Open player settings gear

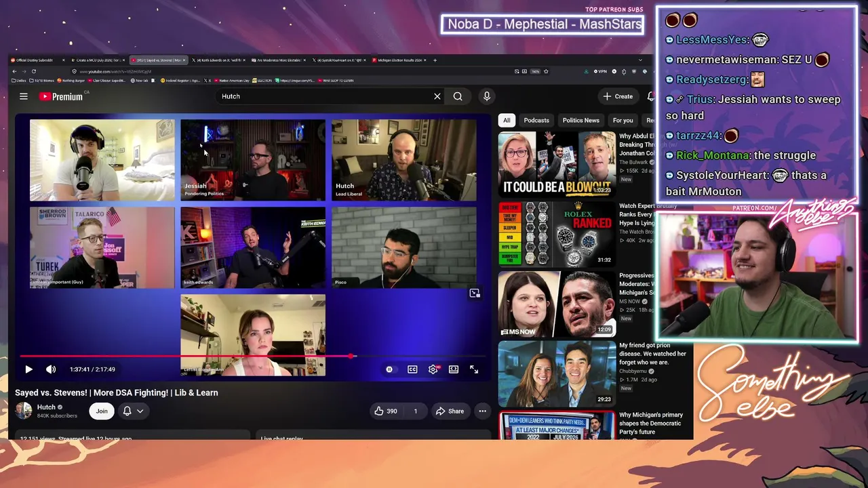433,369
